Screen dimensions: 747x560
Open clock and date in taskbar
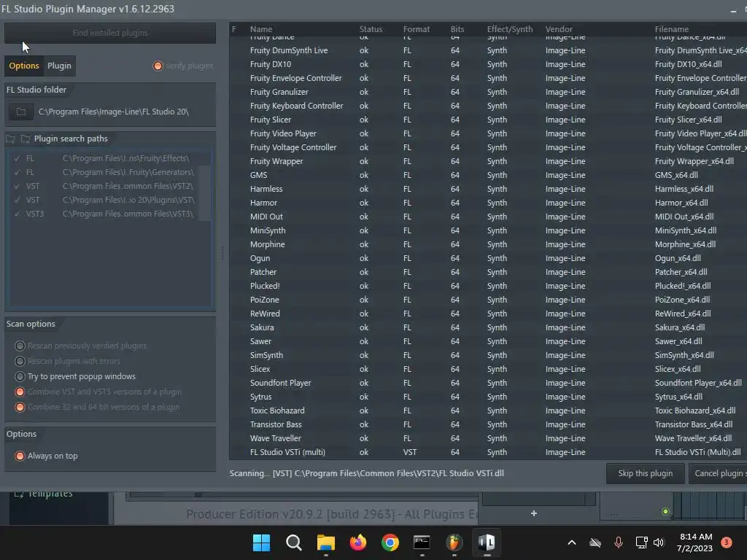pos(695,542)
